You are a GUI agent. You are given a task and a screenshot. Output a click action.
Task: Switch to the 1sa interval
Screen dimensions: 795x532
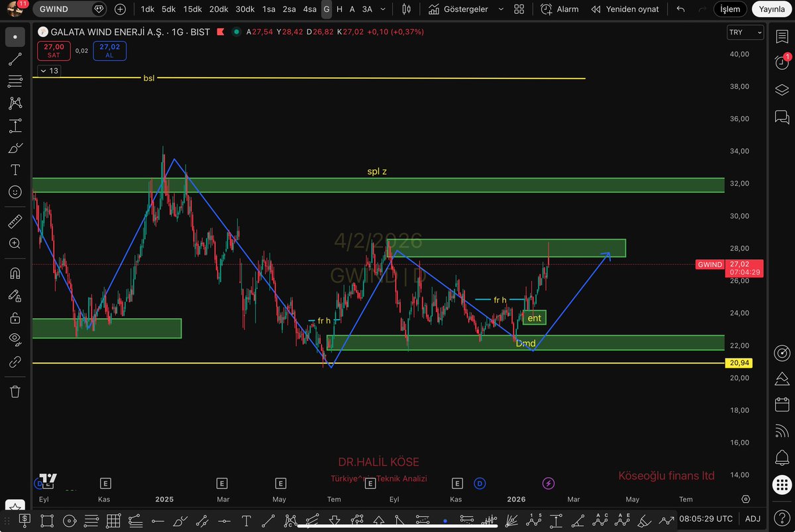pos(268,9)
